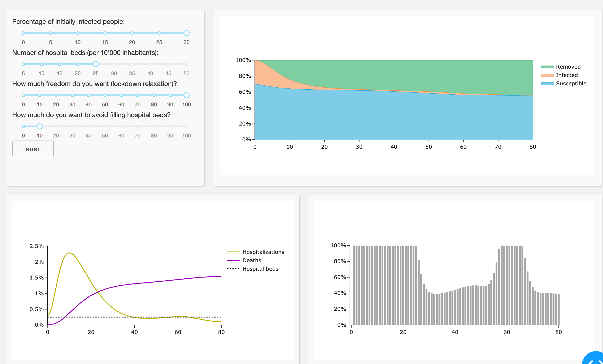This screenshot has height=364, width=603.
Task: Toggle the Removed legend series
Action: tap(568, 67)
